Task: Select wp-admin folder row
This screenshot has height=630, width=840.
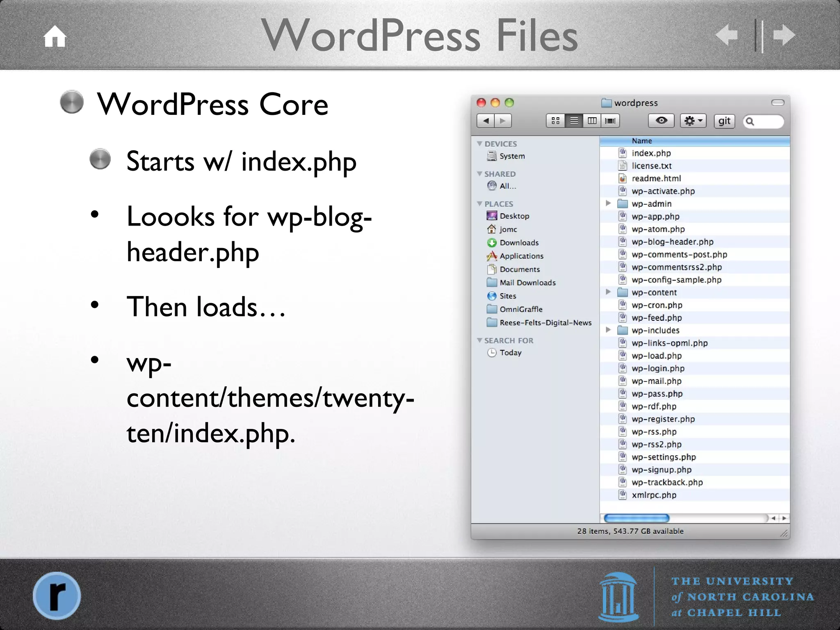Action: click(694, 204)
